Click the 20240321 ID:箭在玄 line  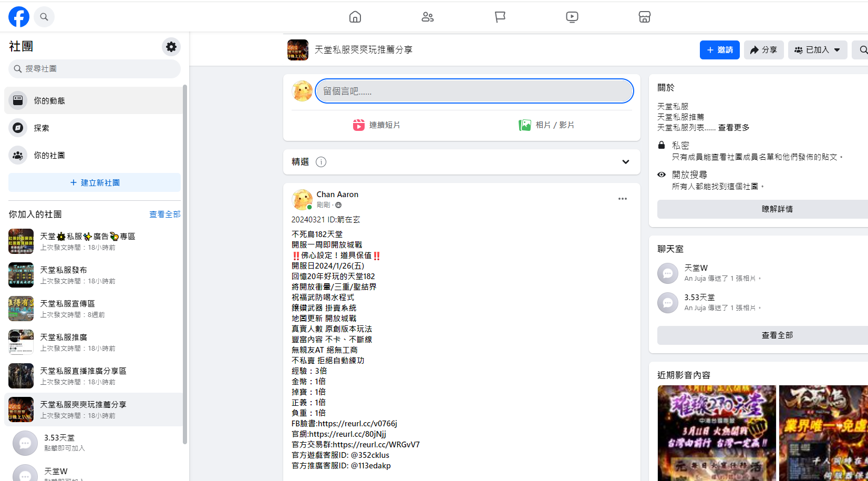(x=326, y=220)
